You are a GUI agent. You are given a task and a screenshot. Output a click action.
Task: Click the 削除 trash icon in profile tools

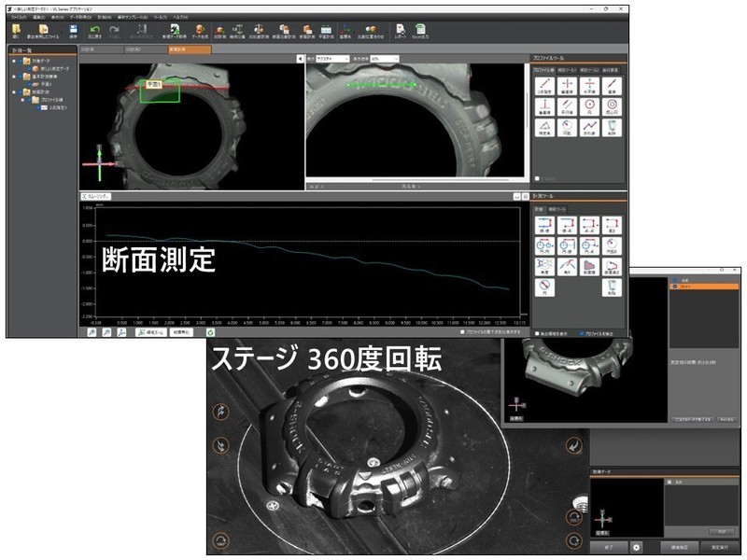pos(612,128)
